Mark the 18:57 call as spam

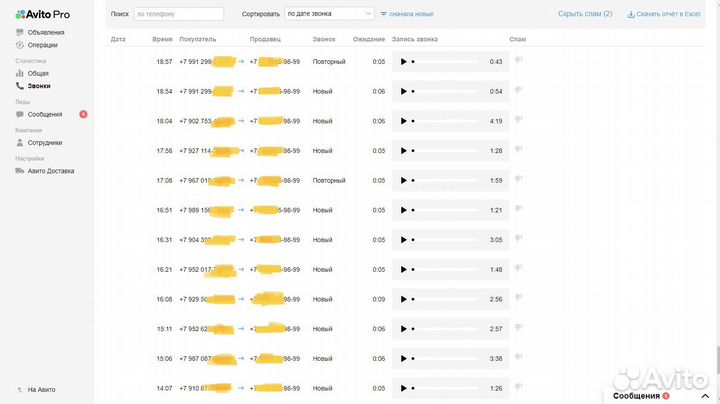click(519, 61)
